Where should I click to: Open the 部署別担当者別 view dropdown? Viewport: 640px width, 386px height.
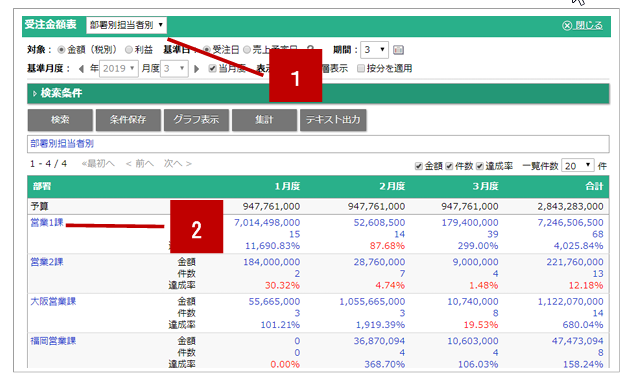tap(126, 25)
